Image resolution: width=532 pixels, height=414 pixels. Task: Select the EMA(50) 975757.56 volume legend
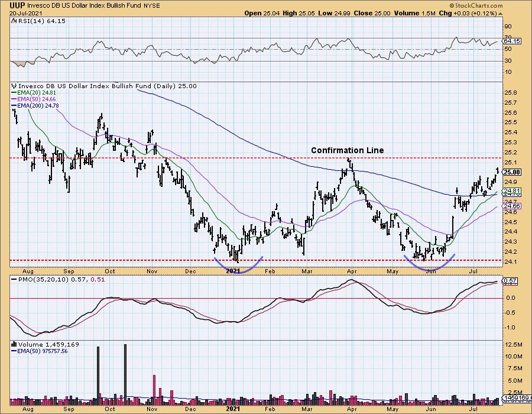(42, 351)
